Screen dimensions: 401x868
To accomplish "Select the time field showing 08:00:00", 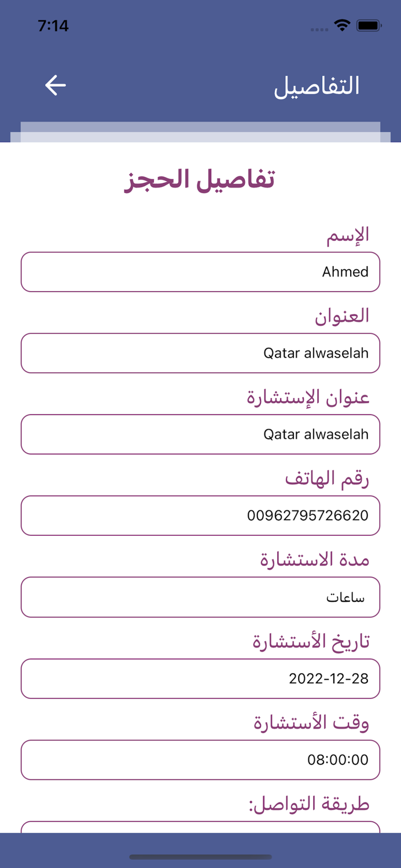I will 200,760.
